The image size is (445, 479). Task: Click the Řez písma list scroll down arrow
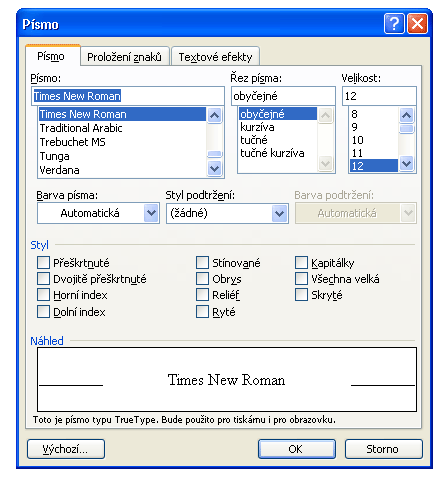(x=325, y=164)
